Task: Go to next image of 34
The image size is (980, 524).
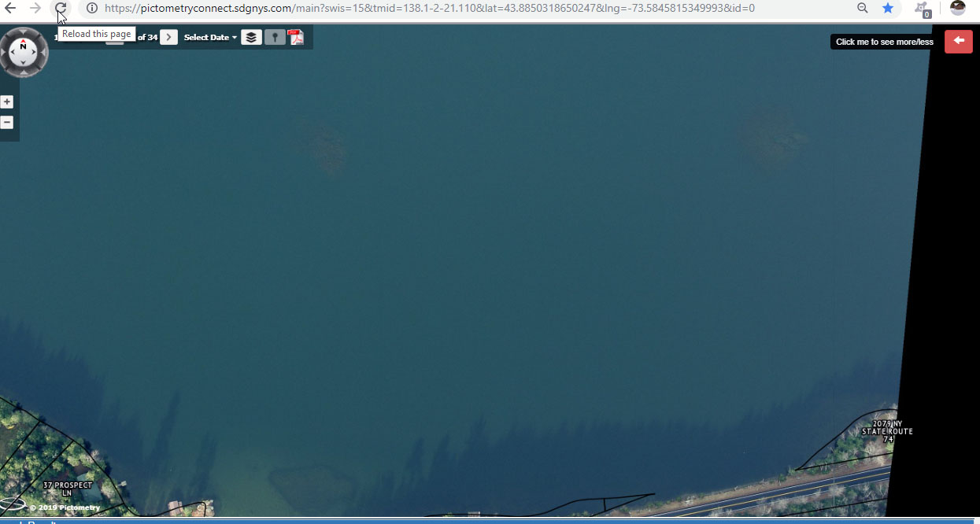Action: coord(168,37)
